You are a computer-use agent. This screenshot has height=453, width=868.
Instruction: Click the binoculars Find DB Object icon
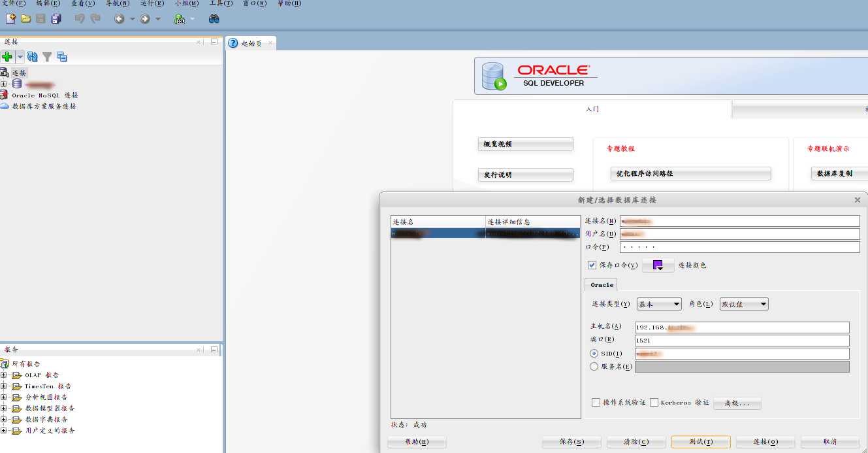pyautogui.click(x=214, y=19)
